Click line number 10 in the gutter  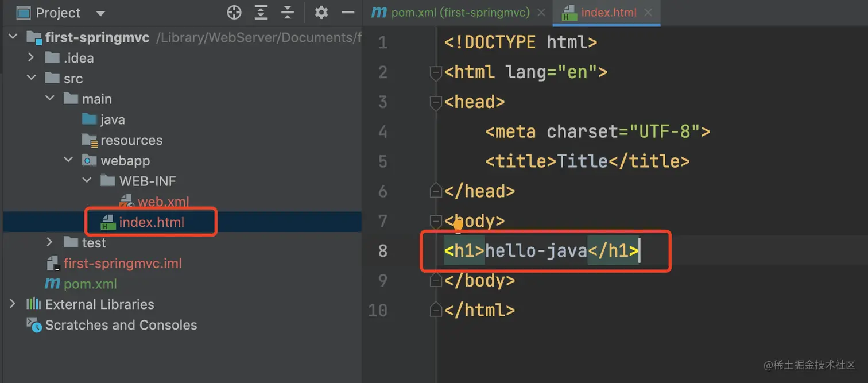(x=377, y=311)
